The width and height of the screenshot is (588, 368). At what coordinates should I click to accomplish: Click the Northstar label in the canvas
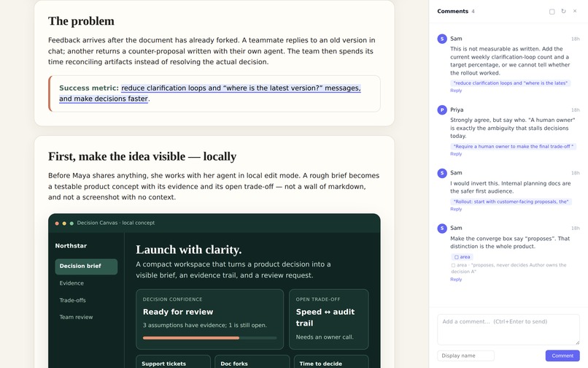click(71, 246)
